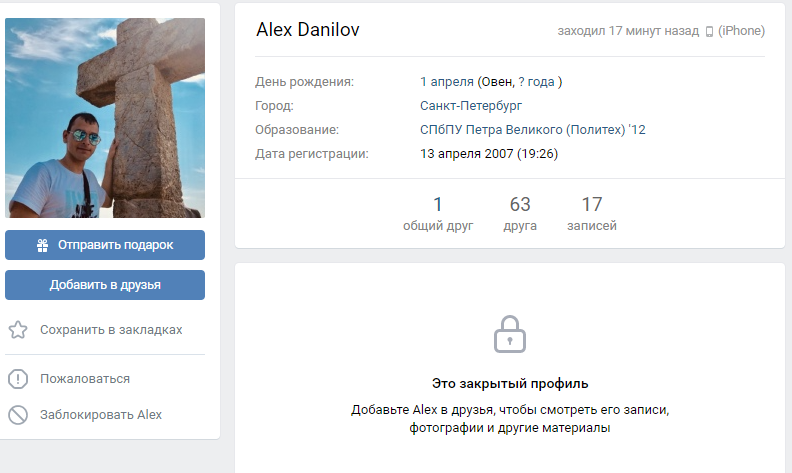
Task: Add friend with Добавить в друзья
Action: click(105, 285)
